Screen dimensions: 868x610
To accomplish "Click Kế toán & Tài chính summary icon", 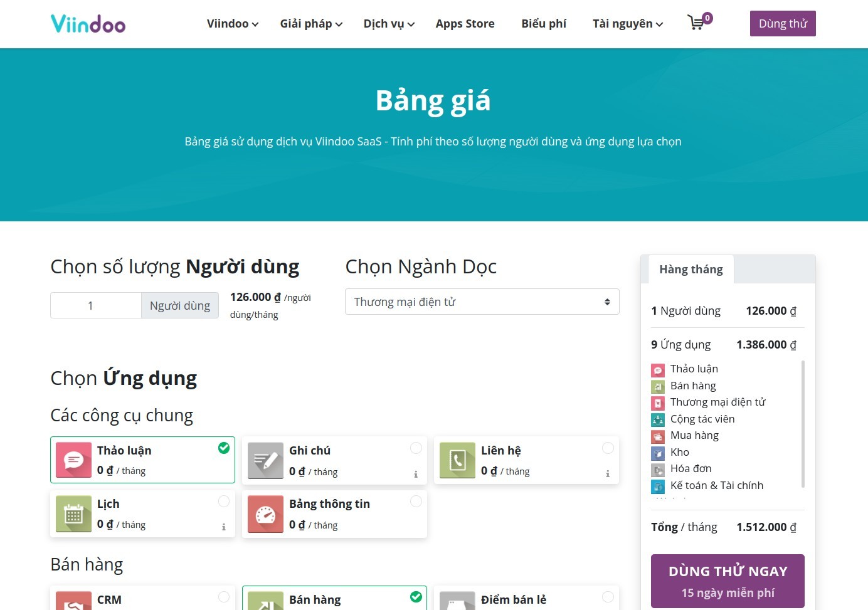I will click(658, 486).
